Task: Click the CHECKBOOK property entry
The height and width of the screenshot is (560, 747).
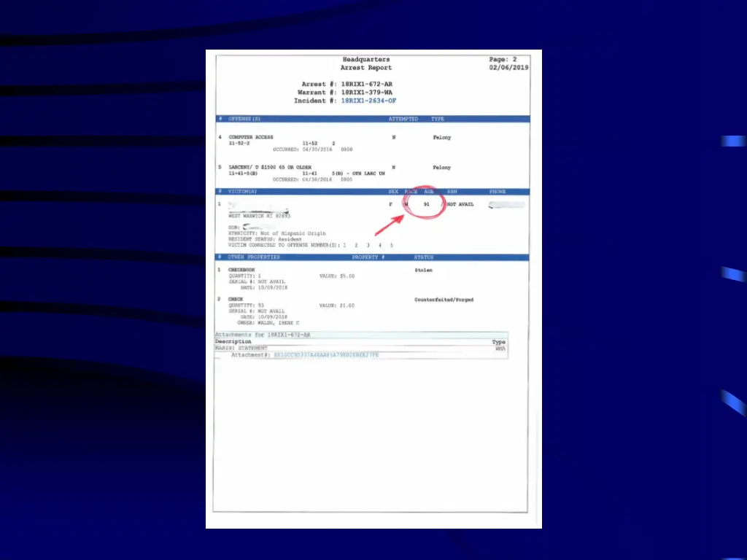Action: (x=241, y=270)
